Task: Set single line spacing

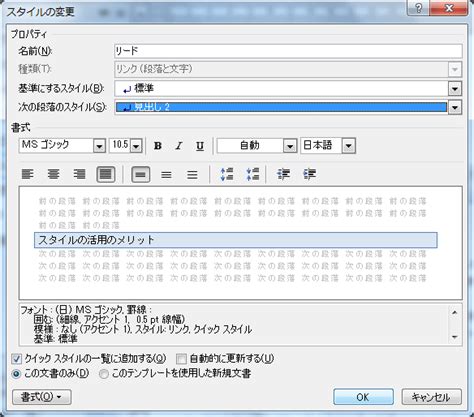Action: click(x=141, y=174)
